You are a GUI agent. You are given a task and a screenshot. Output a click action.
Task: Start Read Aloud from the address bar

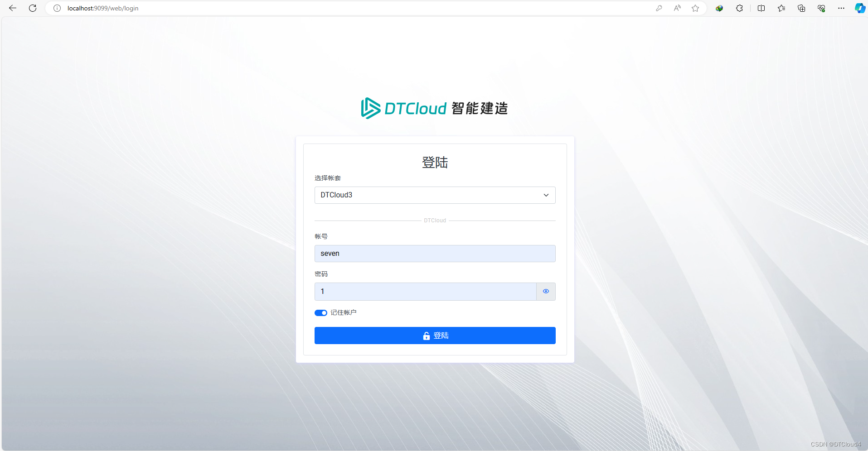(677, 8)
